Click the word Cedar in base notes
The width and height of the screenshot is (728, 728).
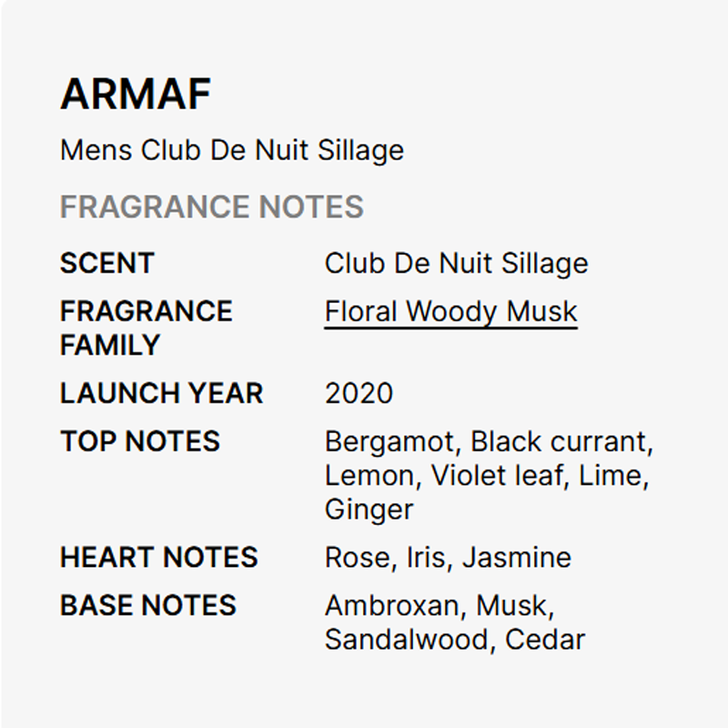coord(545,639)
